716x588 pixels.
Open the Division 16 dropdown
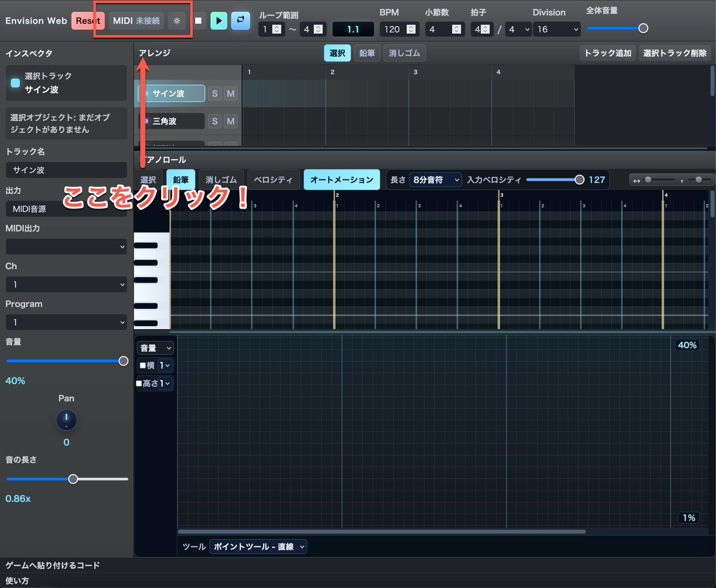[x=557, y=29]
